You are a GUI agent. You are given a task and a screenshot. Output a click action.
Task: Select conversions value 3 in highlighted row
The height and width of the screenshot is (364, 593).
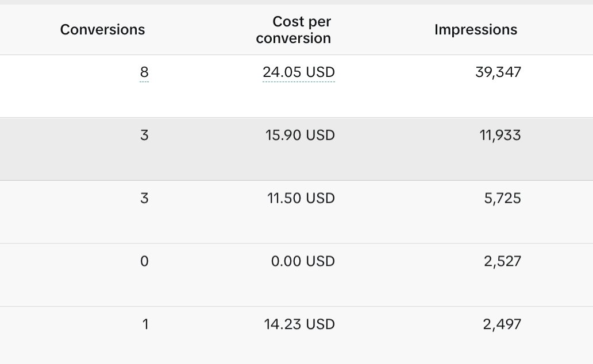(144, 135)
